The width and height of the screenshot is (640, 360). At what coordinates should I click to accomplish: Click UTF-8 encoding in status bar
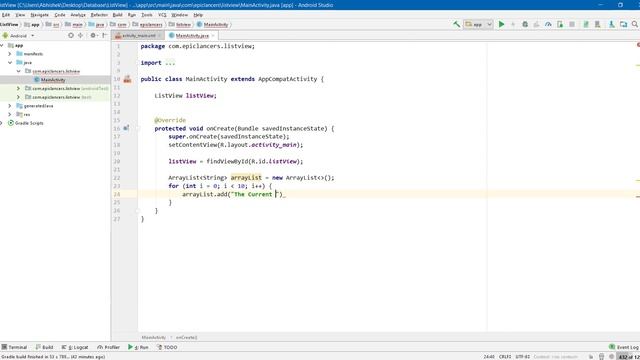tap(522, 357)
